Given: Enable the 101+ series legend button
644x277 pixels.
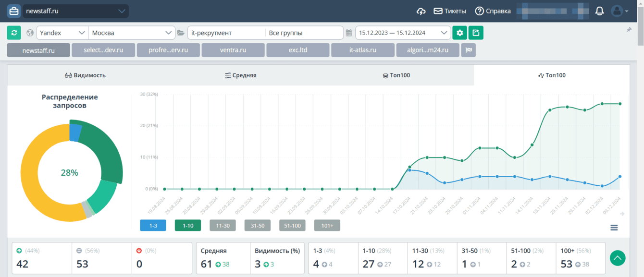Looking at the screenshot, I should pyautogui.click(x=327, y=225).
